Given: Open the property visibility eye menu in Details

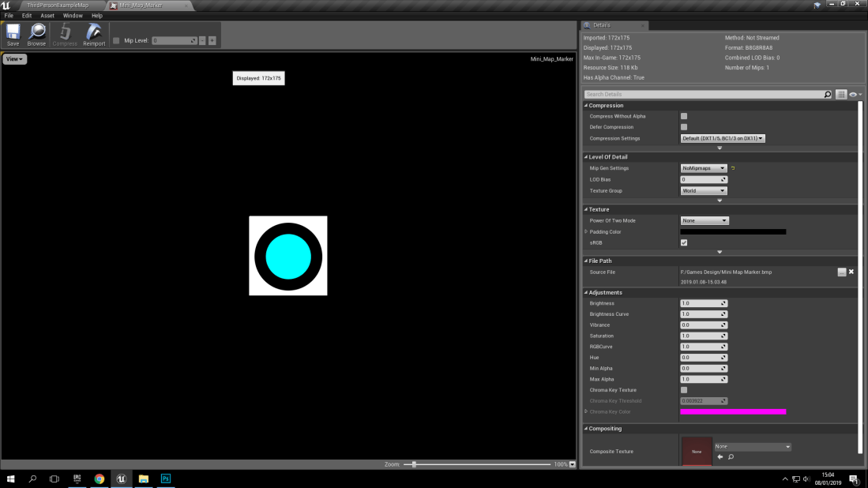Looking at the screenshot, I should point(854,94).
